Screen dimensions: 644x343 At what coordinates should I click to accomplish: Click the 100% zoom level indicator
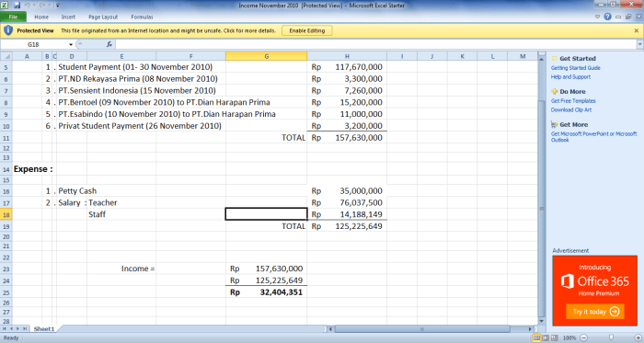click(569, 338)
